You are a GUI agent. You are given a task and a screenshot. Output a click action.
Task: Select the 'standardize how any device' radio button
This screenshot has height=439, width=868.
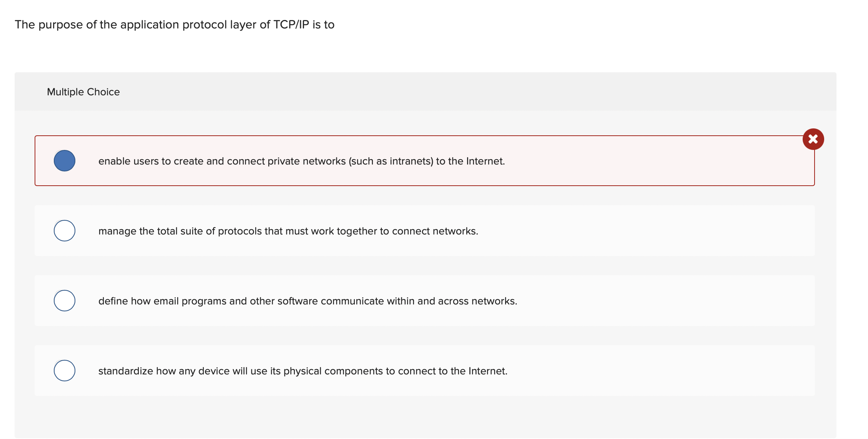pos(65,371)
